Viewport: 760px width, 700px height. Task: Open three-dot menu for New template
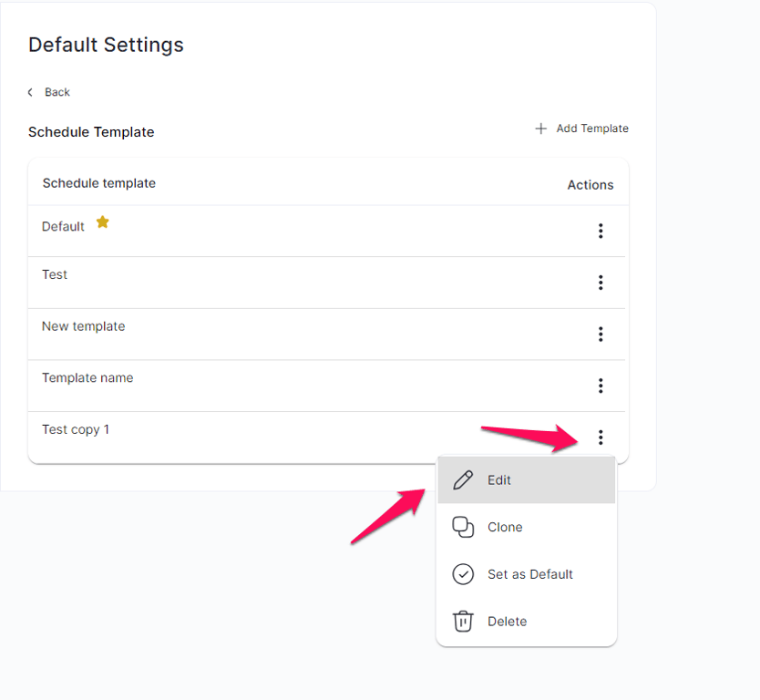(x=601, y=334)
